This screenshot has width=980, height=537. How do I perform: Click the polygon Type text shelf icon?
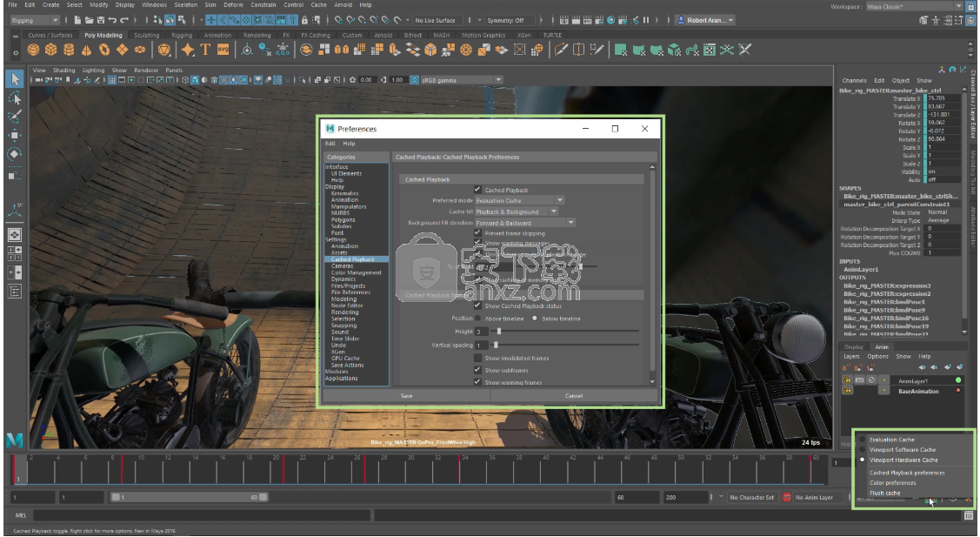(x=205, y=50)
